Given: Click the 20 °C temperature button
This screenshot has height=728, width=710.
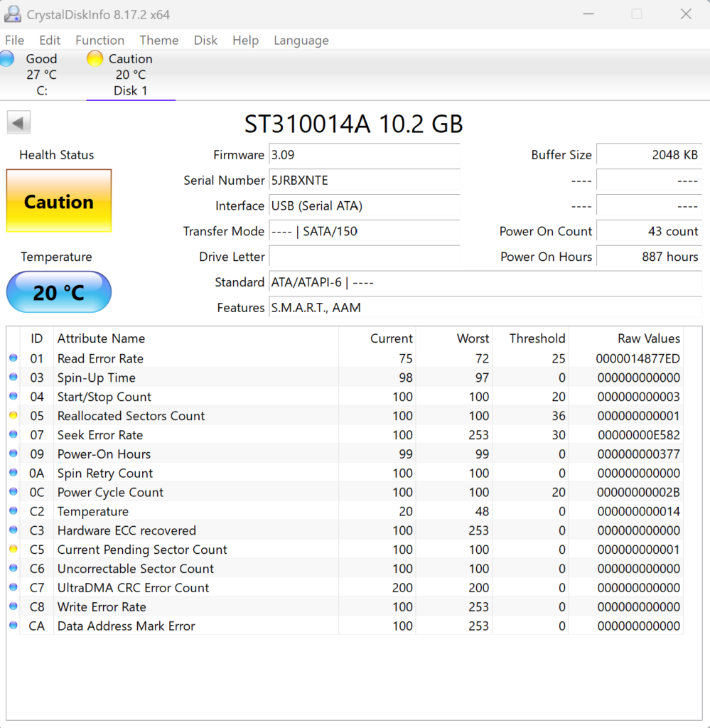Looking at the screenshot, I should coord(59,292).
